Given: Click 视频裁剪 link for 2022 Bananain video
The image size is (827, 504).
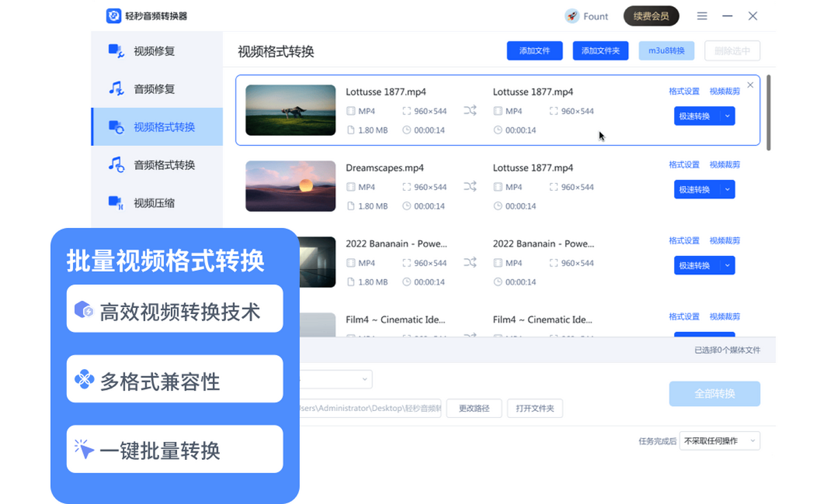Looking at the screenshot, I should click(724, 241).
